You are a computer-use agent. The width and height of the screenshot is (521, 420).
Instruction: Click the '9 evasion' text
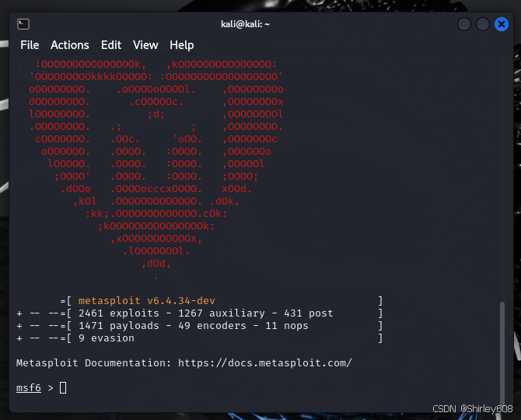(x=107, y=338)
